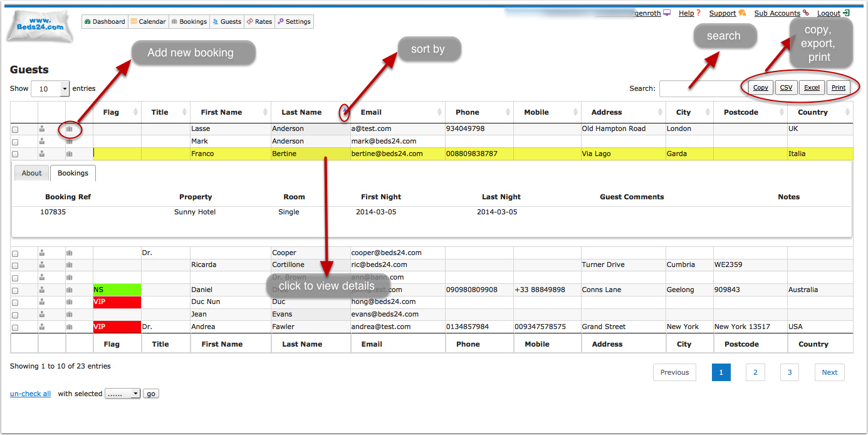Sort guests by Flag column arrows
The width and height of the screenshot is (868, 435).
135,112
